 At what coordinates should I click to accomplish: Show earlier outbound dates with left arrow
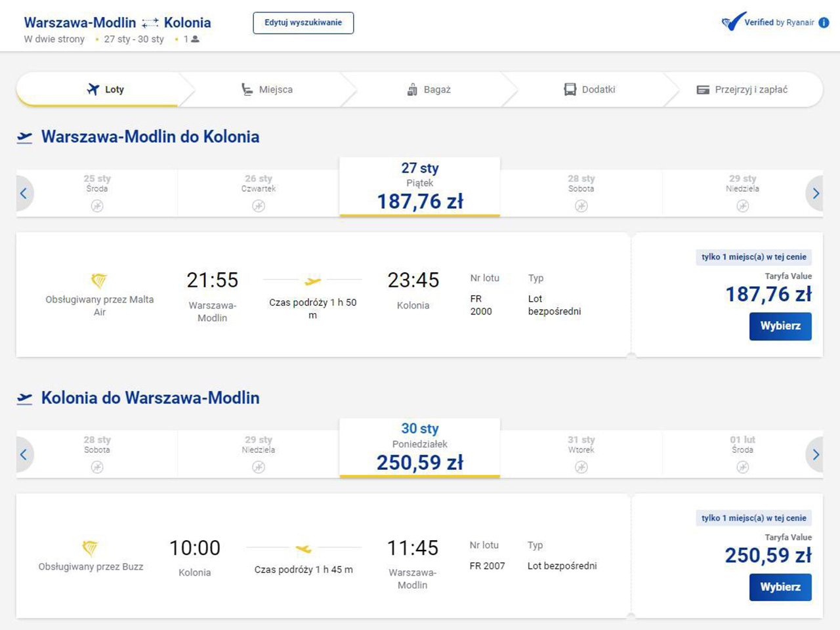click(24, 194)
